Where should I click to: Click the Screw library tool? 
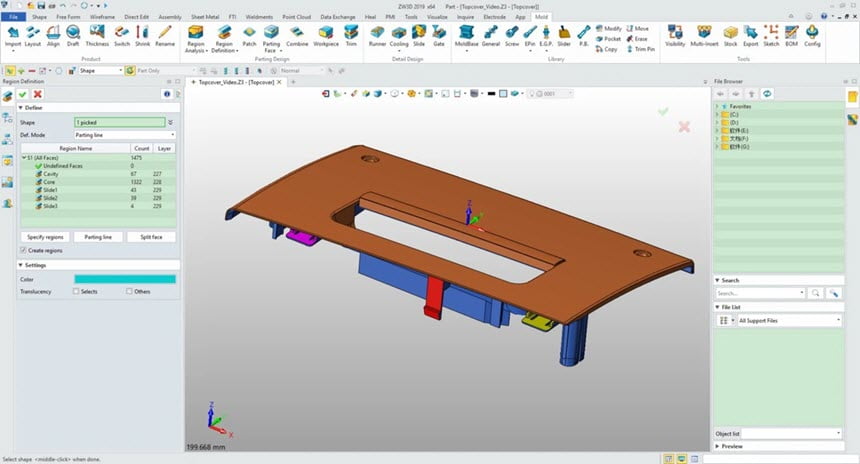pos(512,37)
